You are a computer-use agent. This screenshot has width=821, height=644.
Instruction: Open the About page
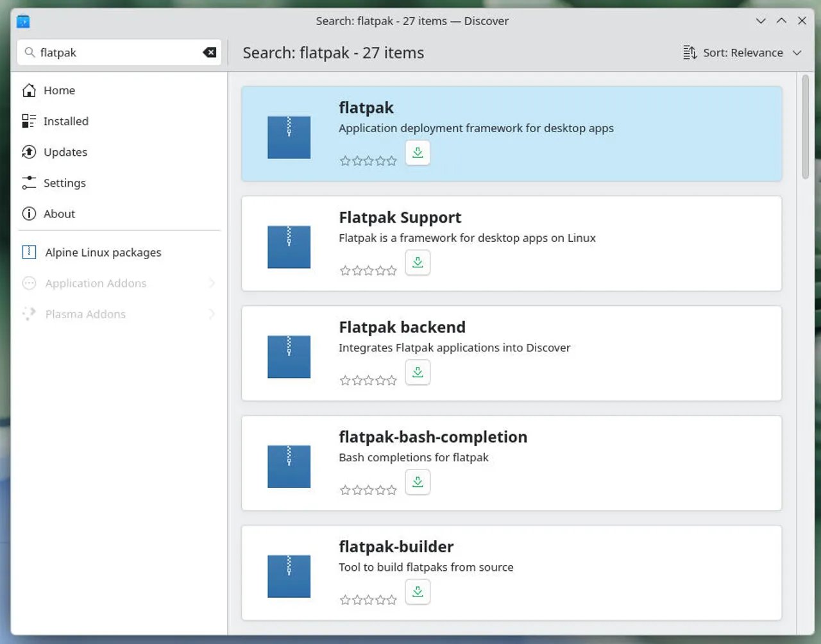(119, 214)
